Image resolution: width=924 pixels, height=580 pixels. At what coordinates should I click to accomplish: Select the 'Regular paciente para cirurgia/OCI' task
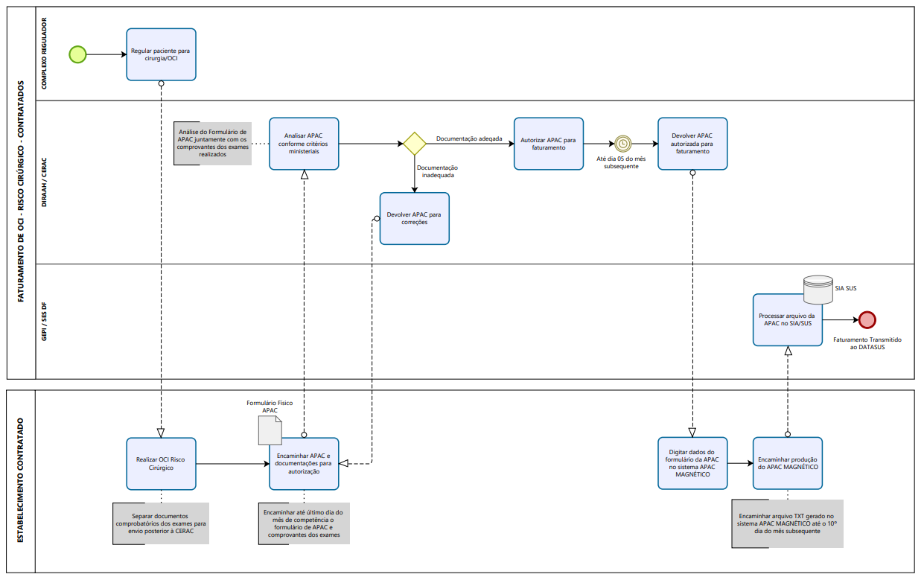click(x=161, y=54)
